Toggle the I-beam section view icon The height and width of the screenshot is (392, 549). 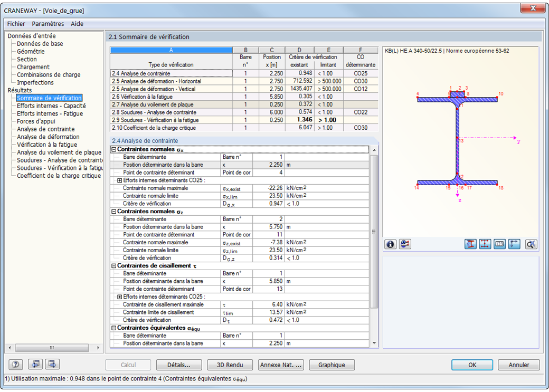click(x=470, y=244)
